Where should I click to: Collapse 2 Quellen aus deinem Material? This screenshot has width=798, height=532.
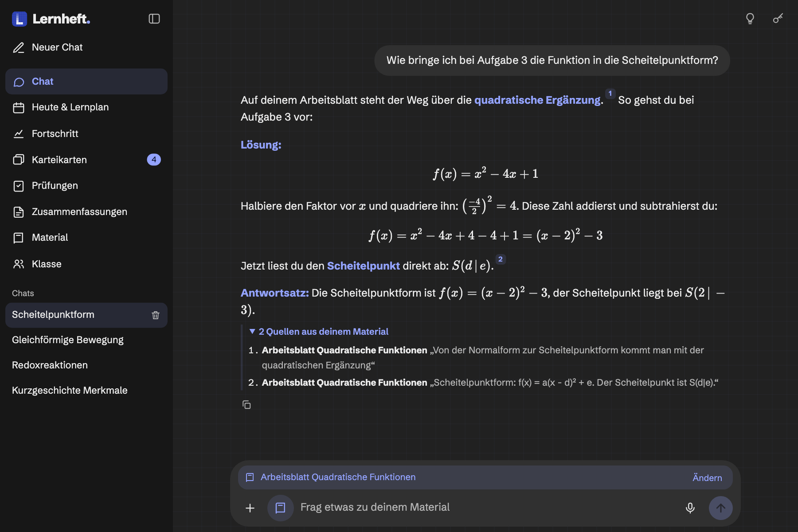[x=319, y=332]
